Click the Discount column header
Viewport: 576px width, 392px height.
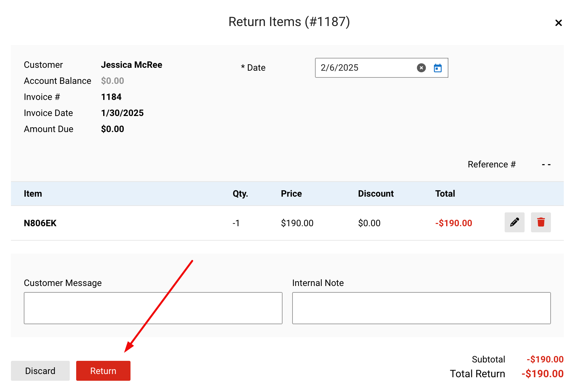(376, 194)
